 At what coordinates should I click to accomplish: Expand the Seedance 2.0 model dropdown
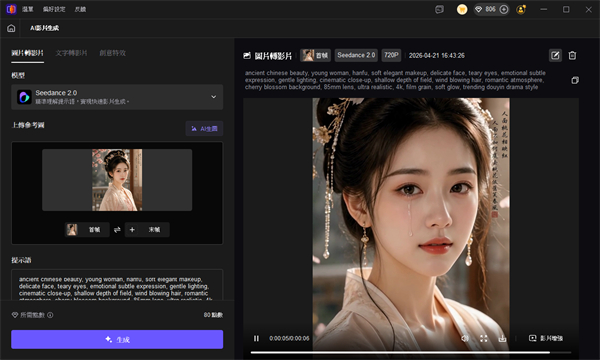click(117, 97)
